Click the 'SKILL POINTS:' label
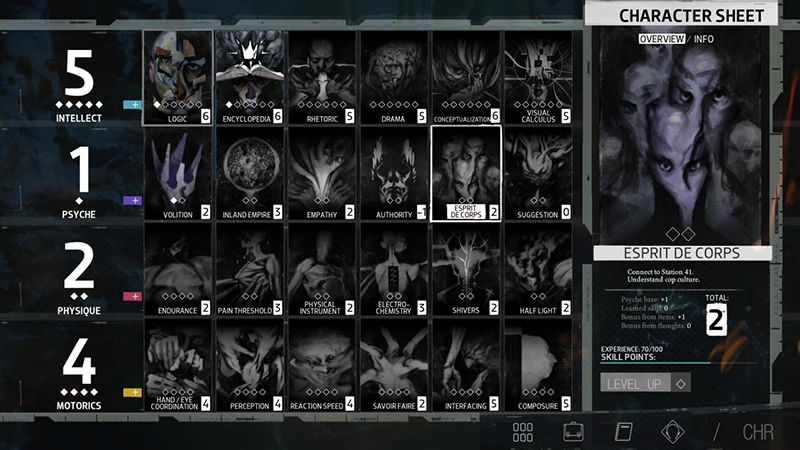The image size is (800, 450). [628, 357]
